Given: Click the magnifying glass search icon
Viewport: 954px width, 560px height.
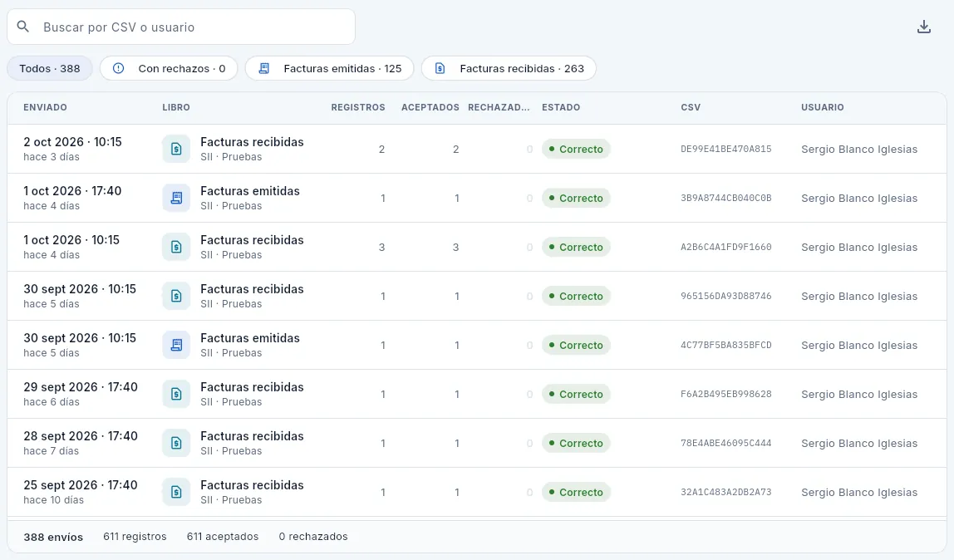Looking at the screenshot, I should coord(23,27).
